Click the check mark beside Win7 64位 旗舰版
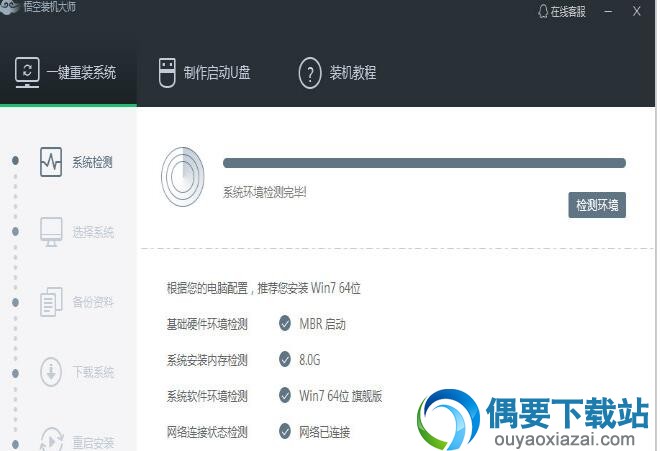Viewport: 660px width, 451px height. coord(285,395)
